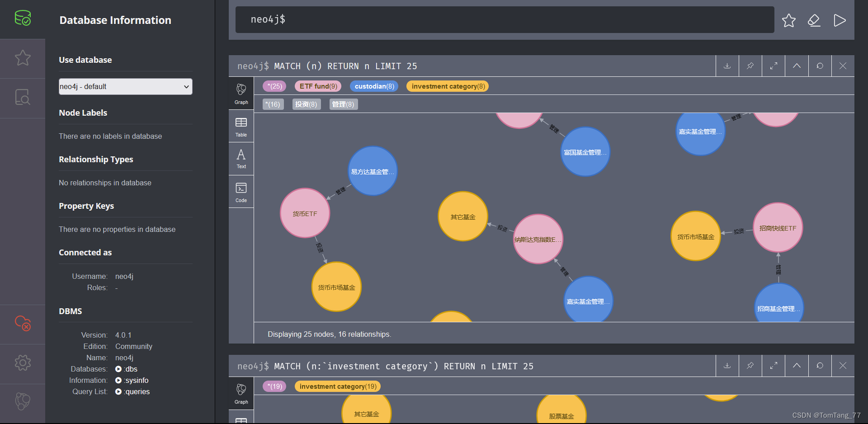Open the Use database dropdown

(125, 86)
